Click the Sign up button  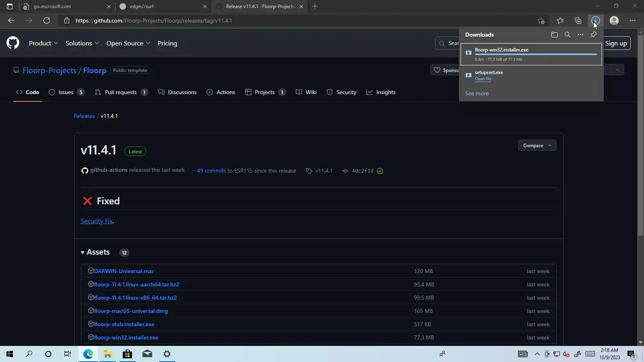(616, 43)
